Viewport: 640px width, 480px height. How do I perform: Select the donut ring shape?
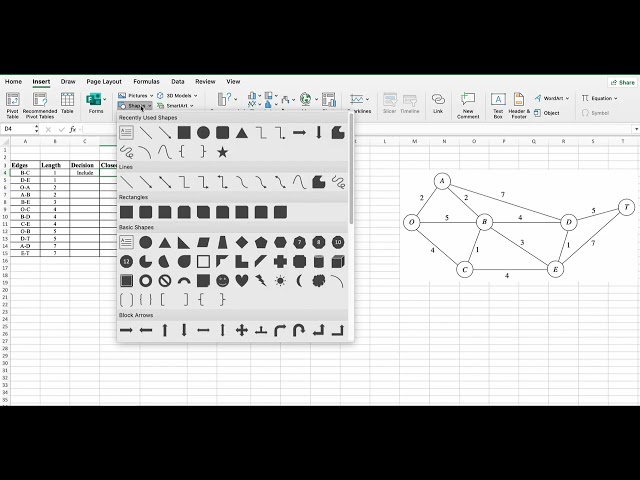(145, 281)
